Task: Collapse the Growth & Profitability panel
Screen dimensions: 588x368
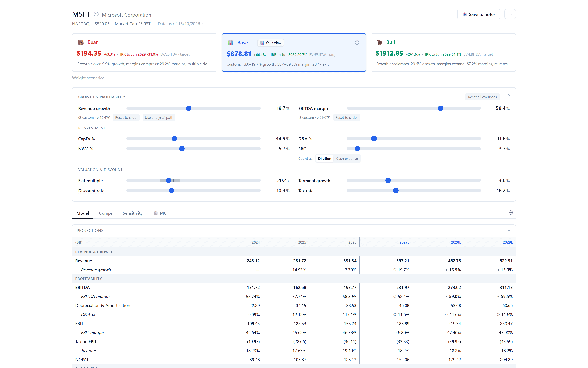Action: [508, 95]
